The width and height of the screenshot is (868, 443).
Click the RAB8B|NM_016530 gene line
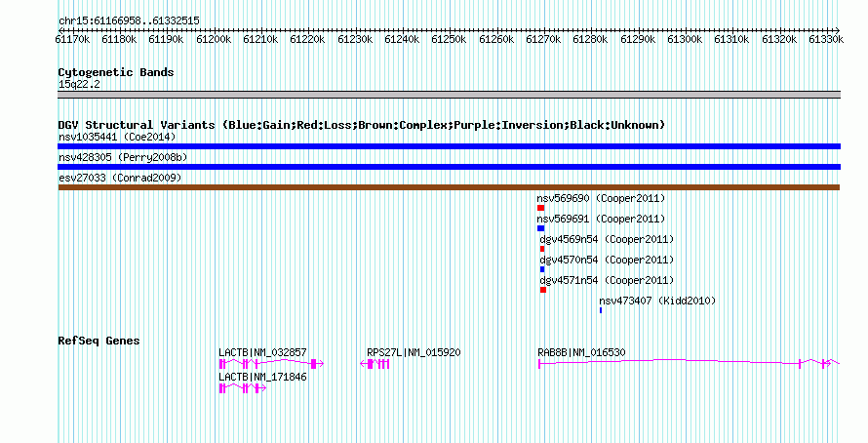(690, 363)
